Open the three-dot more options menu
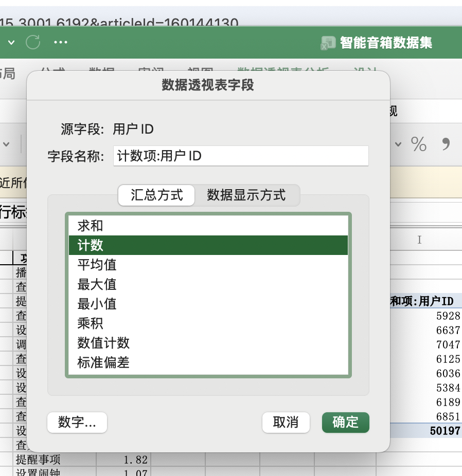This screenshot has height=476, width=462. coord(60,42)
